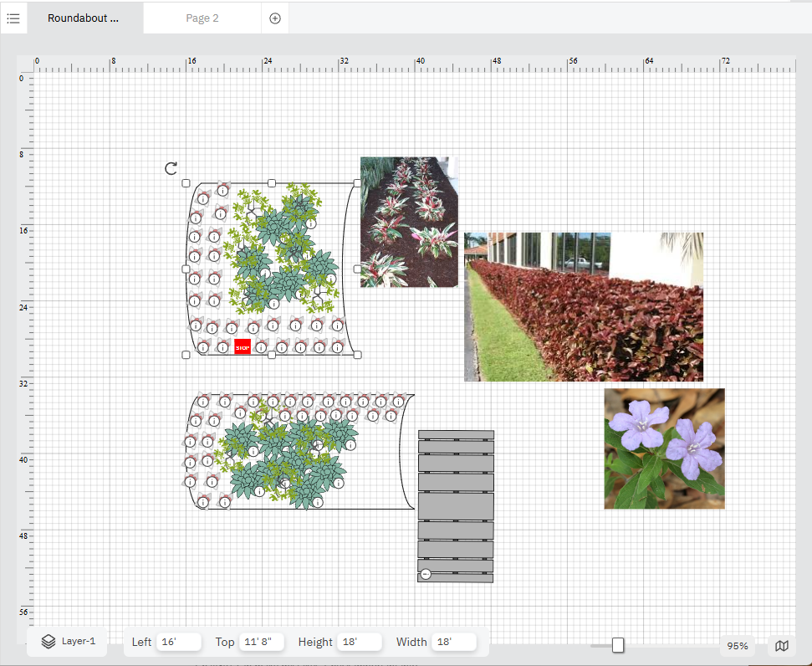Select the red STOP marker in the planting bed
812x666 pixels.
(x=243, y=346)
